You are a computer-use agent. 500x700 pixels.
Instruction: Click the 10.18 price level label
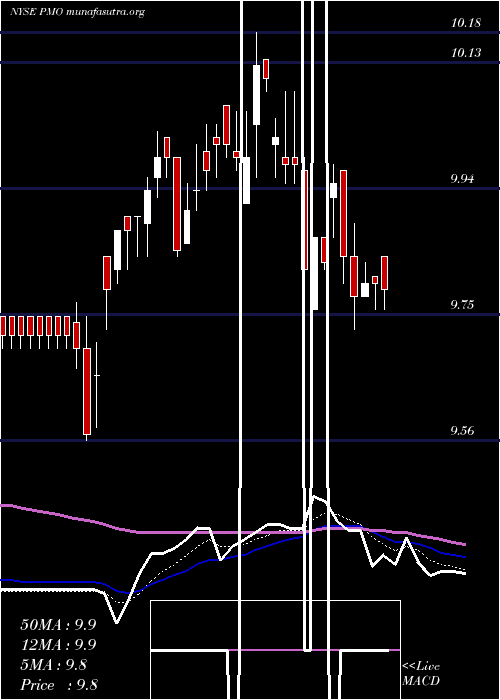(466, 23)
